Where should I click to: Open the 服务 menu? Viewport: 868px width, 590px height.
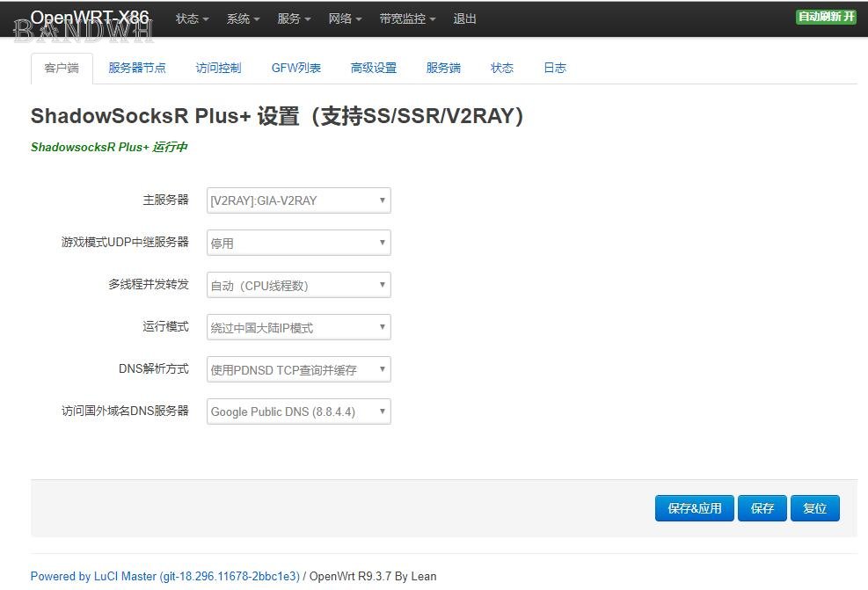click(x=294, y=18)
